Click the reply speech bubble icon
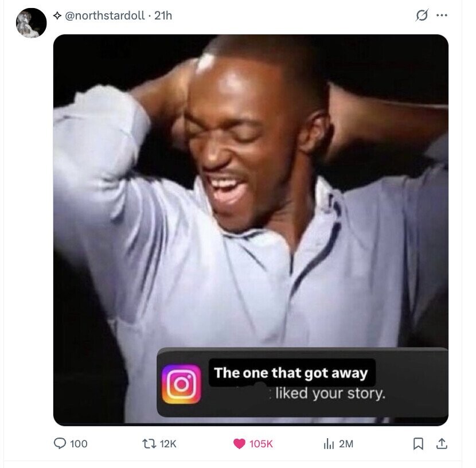 59,443
